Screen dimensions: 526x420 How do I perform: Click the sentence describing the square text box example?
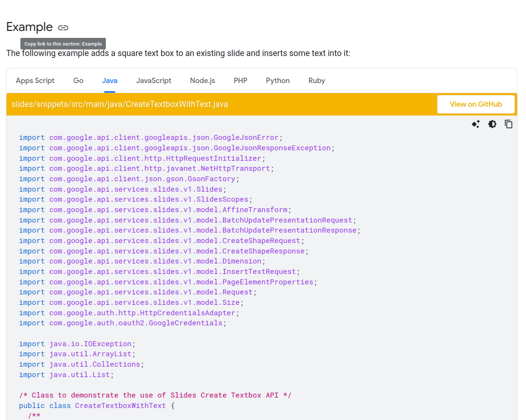coord(178,53)
